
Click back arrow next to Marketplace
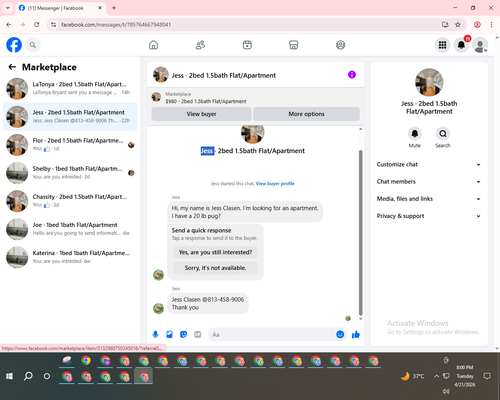coord(12,67)
